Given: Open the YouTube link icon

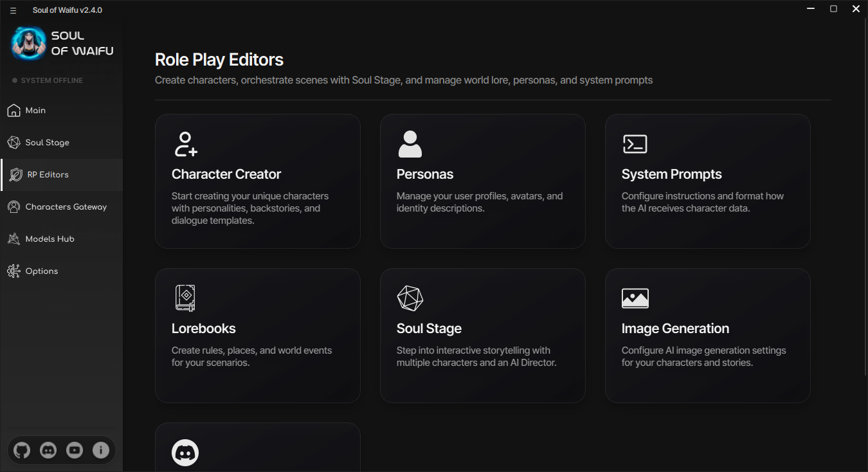Looking at the screenshot, I should point(75,450).
